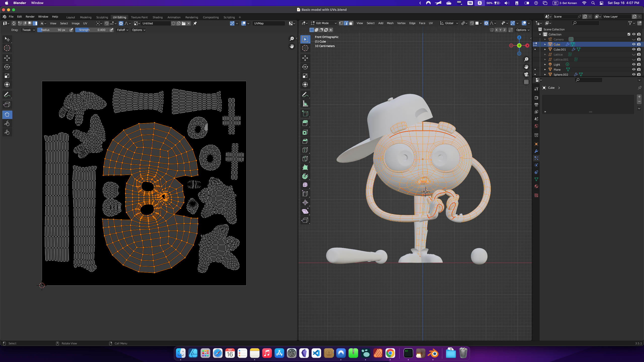
Task: Expand the Sphere.002 tree item
Action: 545,74
